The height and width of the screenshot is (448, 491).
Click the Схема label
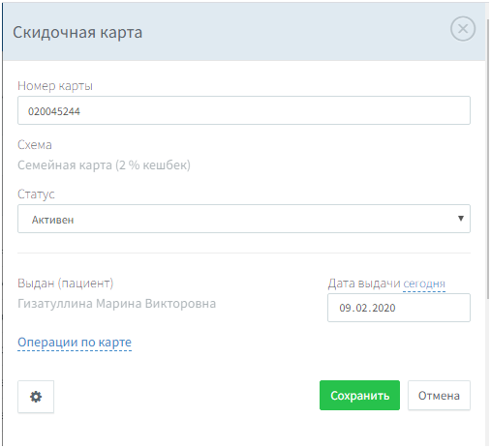pyautogui.click(x=35, y=145)
